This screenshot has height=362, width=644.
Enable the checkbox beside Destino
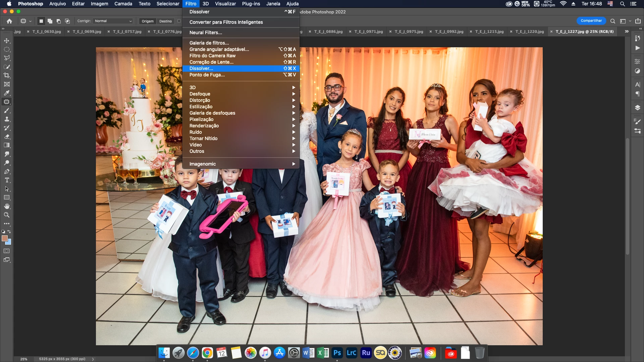(179, 21)
